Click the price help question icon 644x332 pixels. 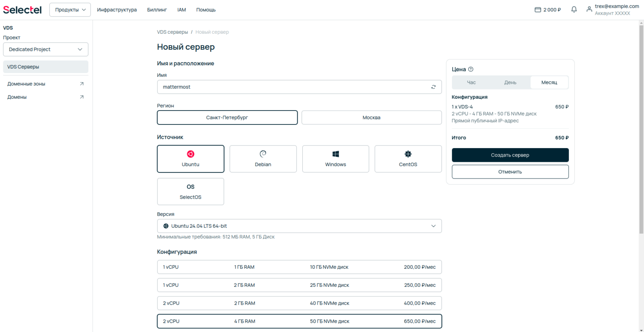[x=471, y=69]
